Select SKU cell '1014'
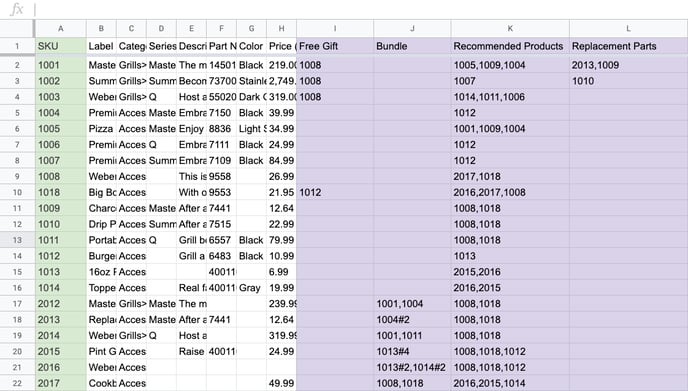Screen dimensions: 688x391 [x=61, y=288]
